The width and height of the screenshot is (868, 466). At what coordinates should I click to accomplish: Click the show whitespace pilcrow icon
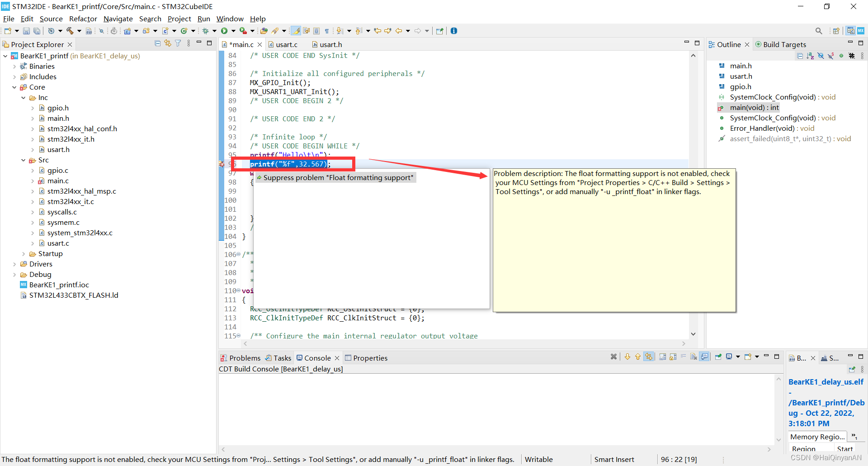coord(327,31)
